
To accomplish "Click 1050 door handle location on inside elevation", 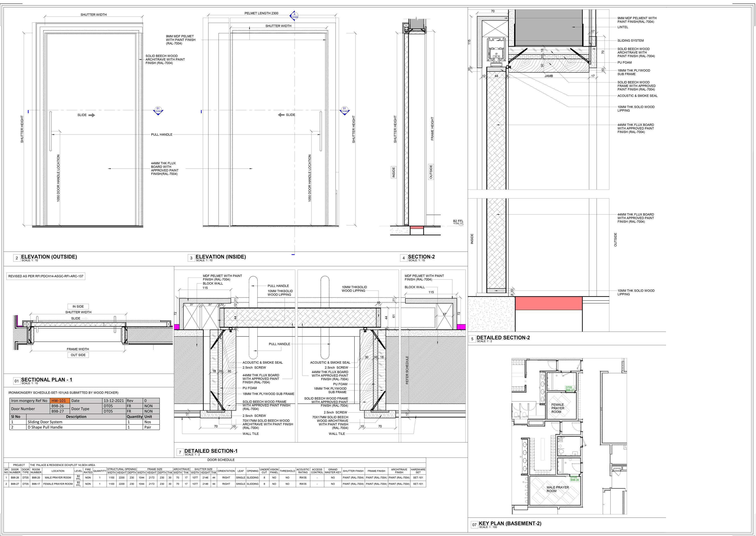I will pyautogui.click(x=310, y=178).
